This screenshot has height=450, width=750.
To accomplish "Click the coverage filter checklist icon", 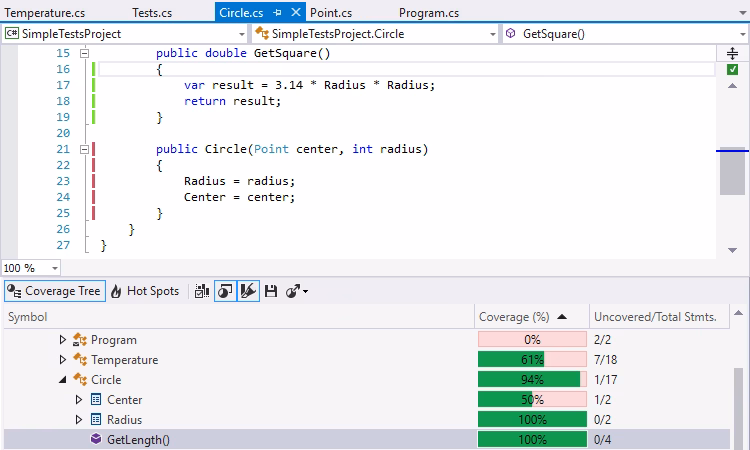I will [x=201, y=291].
